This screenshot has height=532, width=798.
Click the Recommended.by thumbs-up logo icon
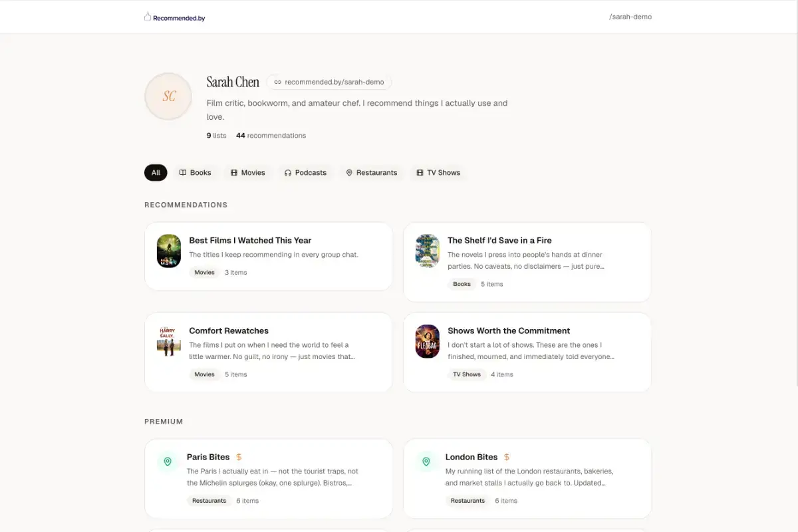tap(148, 17)
